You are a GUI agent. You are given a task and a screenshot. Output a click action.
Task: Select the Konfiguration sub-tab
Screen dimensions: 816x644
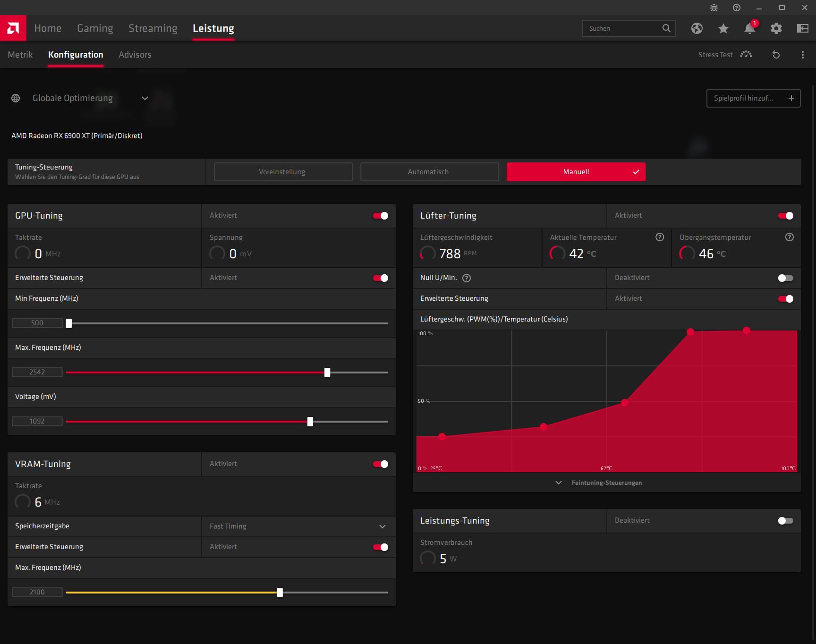click(x=76, y=55)
